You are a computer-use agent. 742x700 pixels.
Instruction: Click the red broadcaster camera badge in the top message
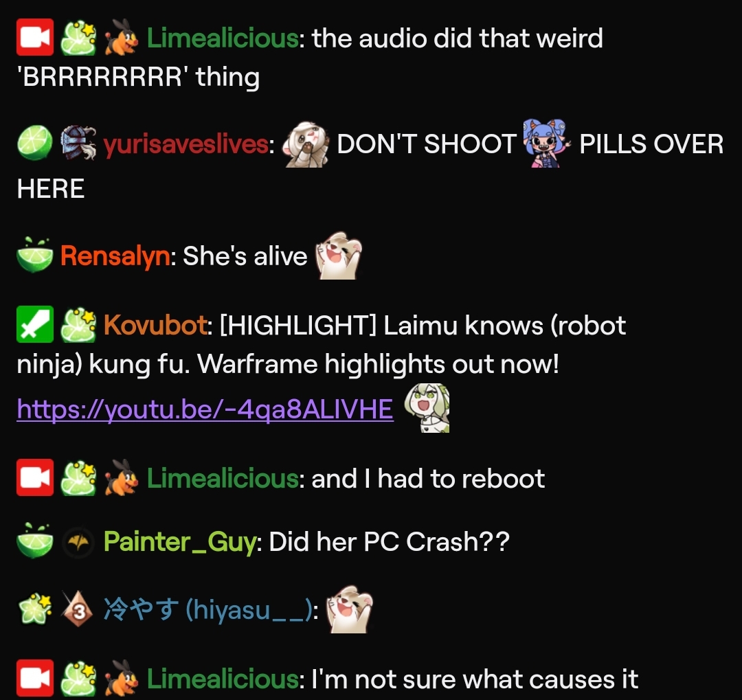pos(35,37)
